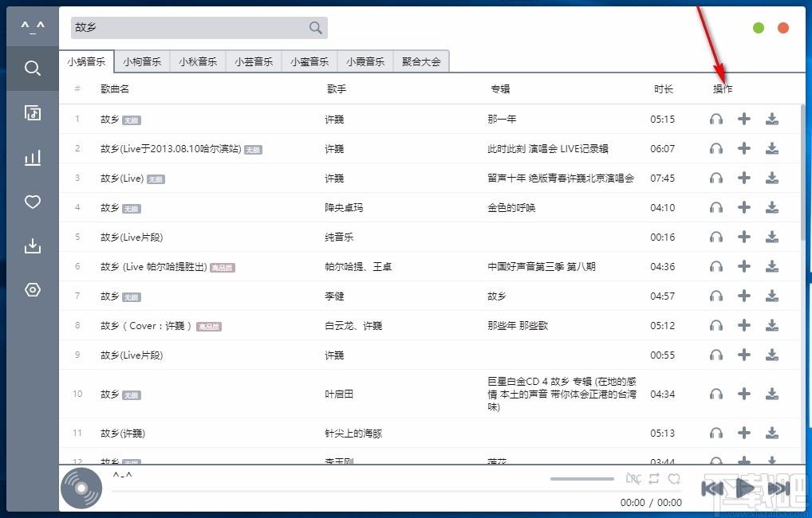The height and width of the screenshot is (518, 812).
Task: Listen to 白云龙、许巍 cover of 故乡
Action: click(x=716, y=325)
